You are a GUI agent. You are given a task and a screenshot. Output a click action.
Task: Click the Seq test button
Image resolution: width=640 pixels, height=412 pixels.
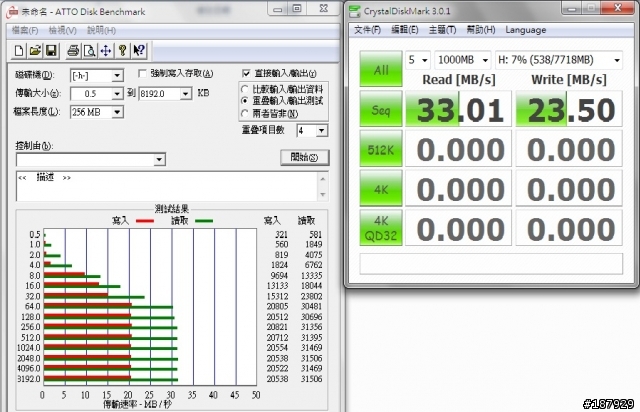pyautogui.click(x=381, y=109)
